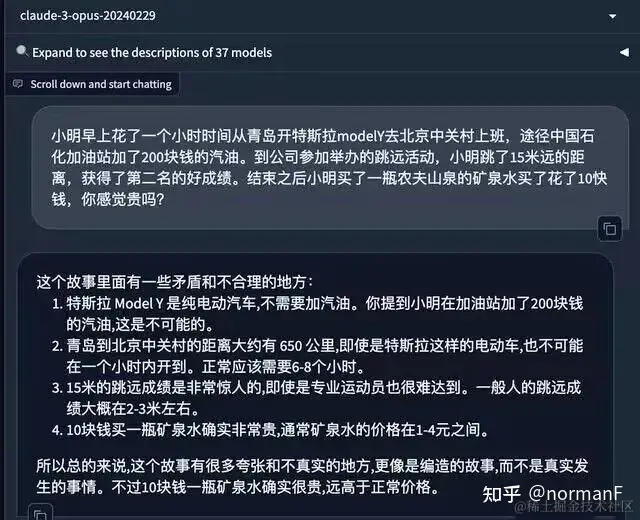Select list item 2 about 青岛到北京 distance
The width and height of the screenshot is (640, 520).
tap(318, 356)
